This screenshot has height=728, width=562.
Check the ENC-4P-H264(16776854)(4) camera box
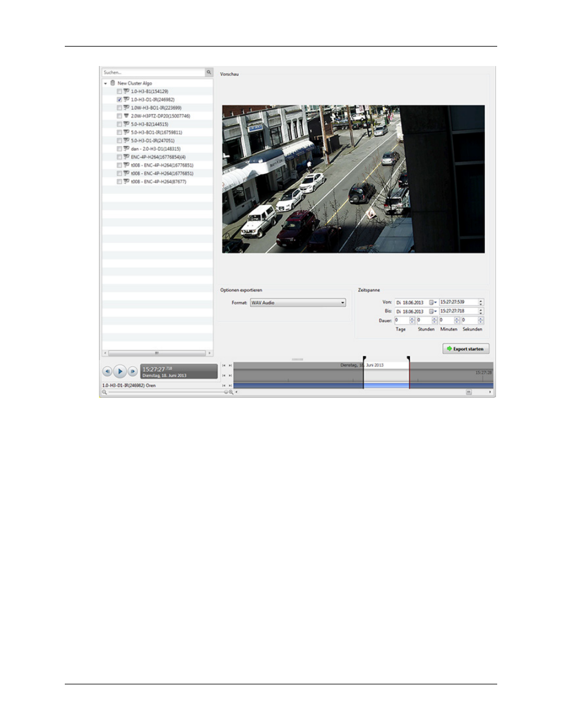coord(120,157)
